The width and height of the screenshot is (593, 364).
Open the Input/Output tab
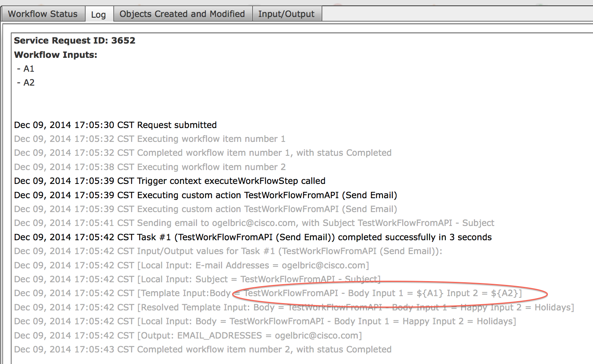pos(286,14)
